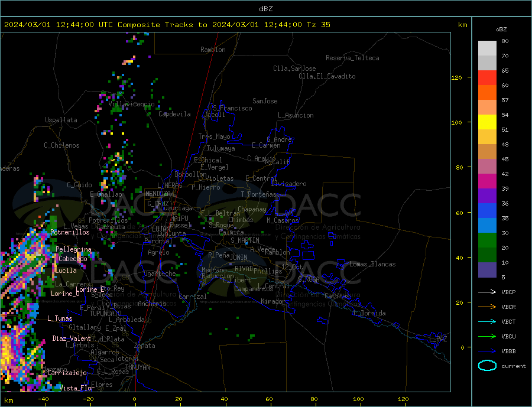The width and height of the screenshot is (532, 407).
Task: Click the Clla.El_Cavadito label
Action: [327, 76]
